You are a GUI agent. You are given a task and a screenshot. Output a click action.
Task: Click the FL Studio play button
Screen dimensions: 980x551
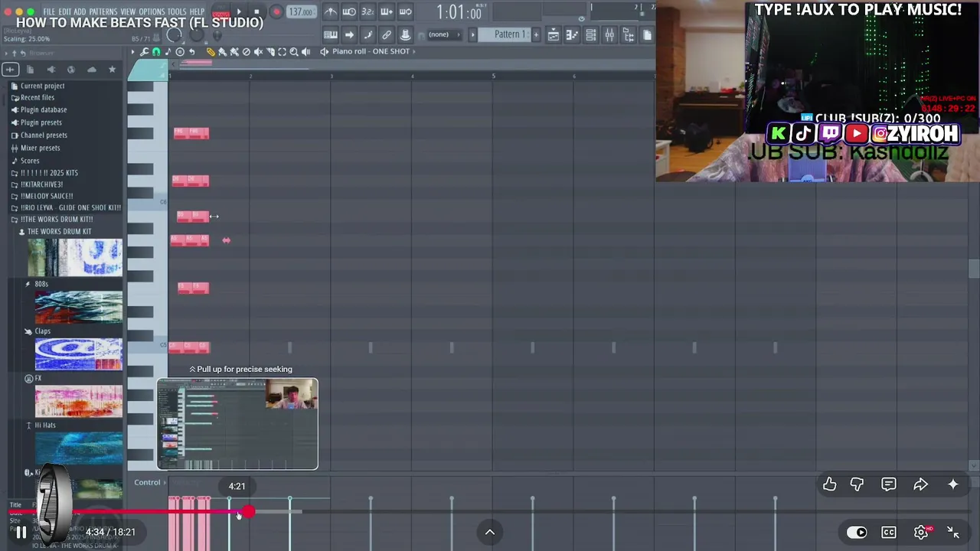coord(239,11)
